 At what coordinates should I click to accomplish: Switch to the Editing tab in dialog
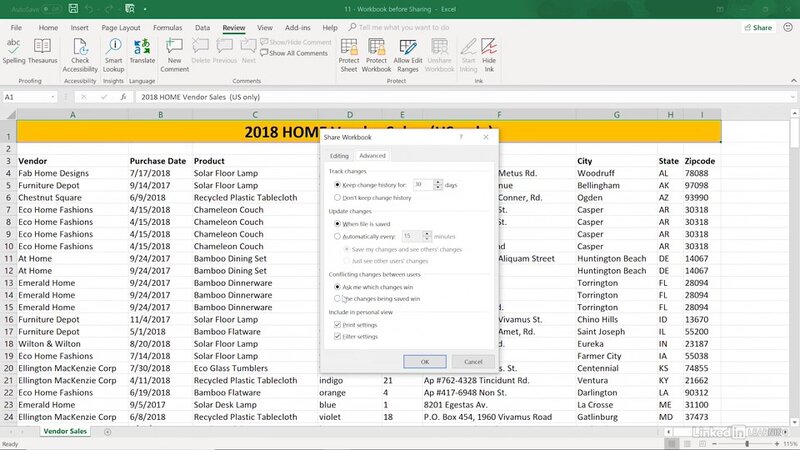339,155
